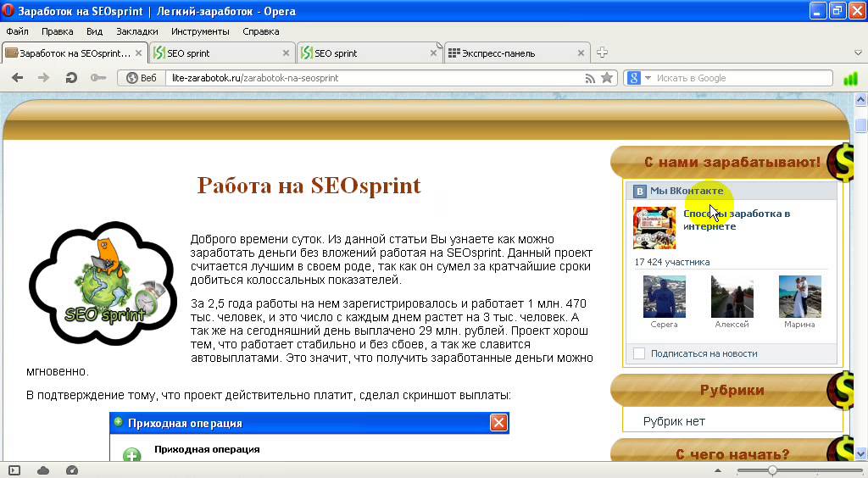Click the Opera logo in title bar
The height and width of the screenshot is (478, 868).
(8, 10)
